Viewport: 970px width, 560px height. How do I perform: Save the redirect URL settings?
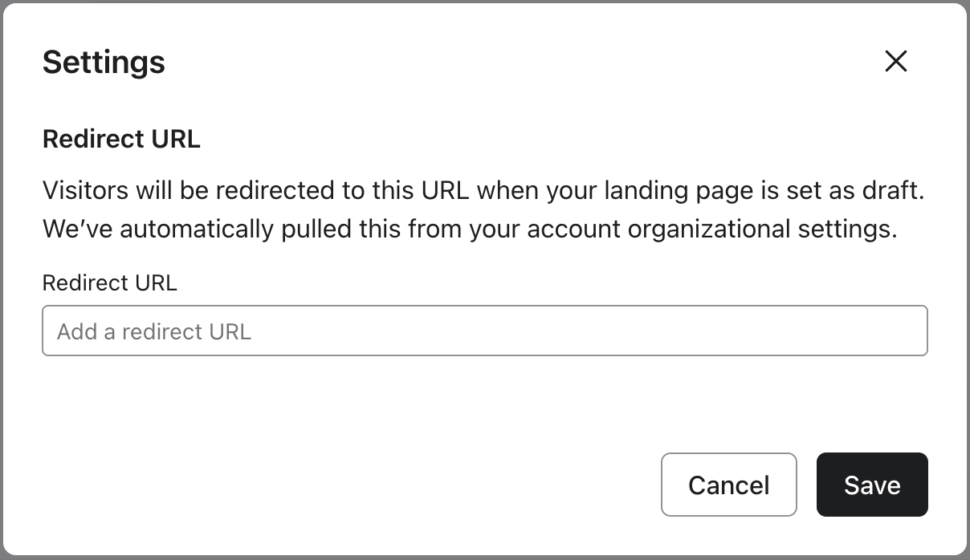[x=872, y=485]
